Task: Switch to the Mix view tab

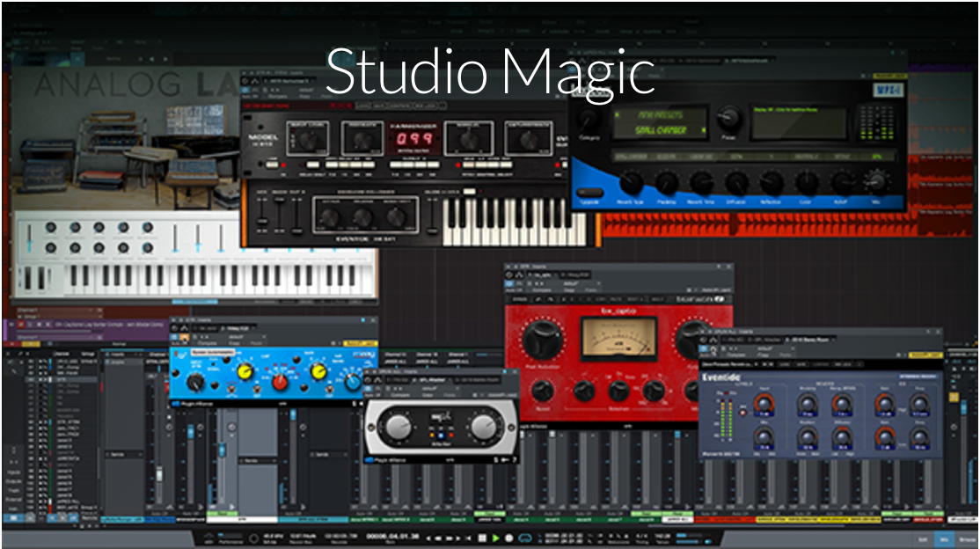Action: coord(944,538)
